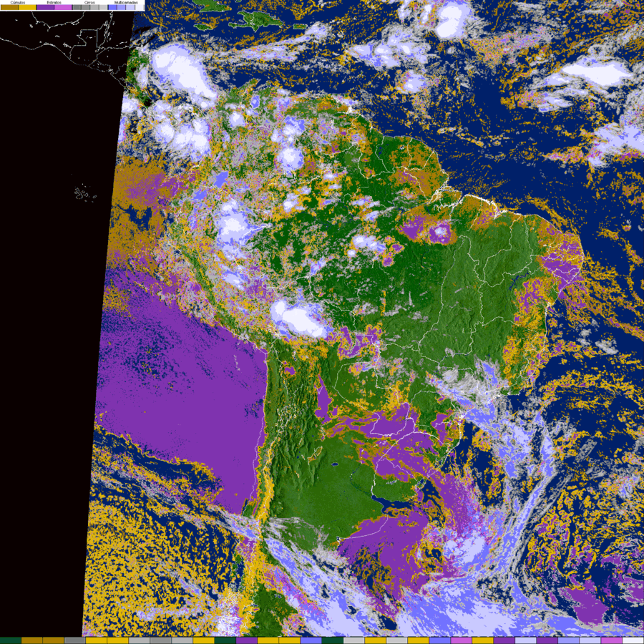This screenshot has height=644, width=644.
Task: Pick the second-darkest gray Cirros swatch
Action: click(x=85, y=7)
